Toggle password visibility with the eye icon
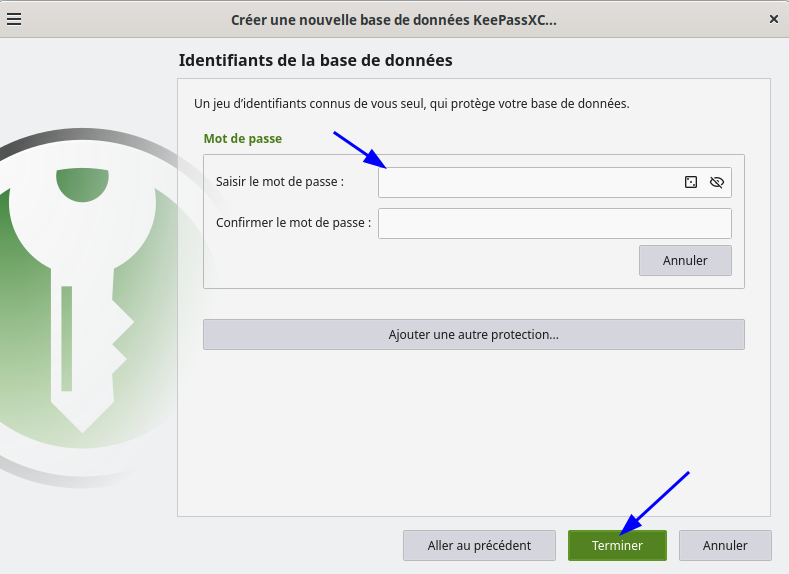Image resolution: width=789 pixels, height=574 pixels. 716,182
